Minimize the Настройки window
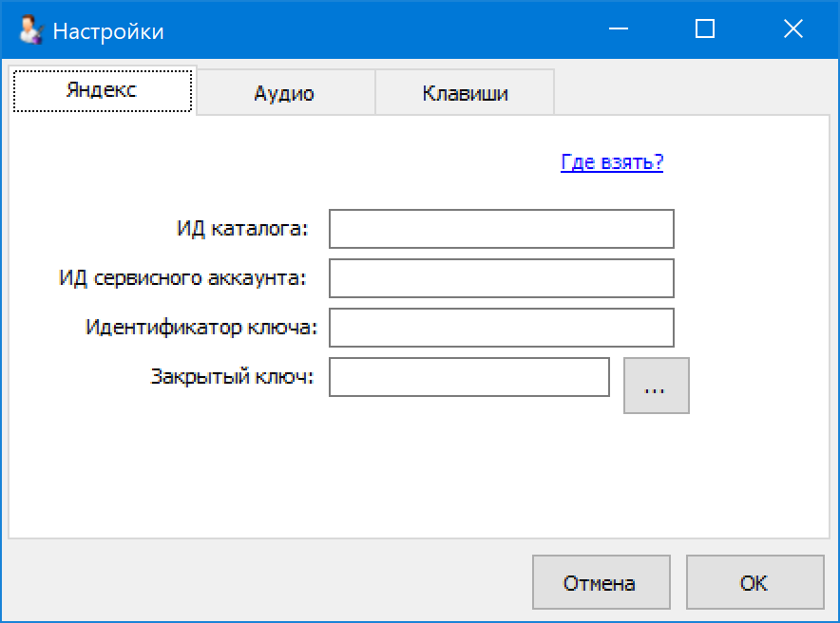 618,29
